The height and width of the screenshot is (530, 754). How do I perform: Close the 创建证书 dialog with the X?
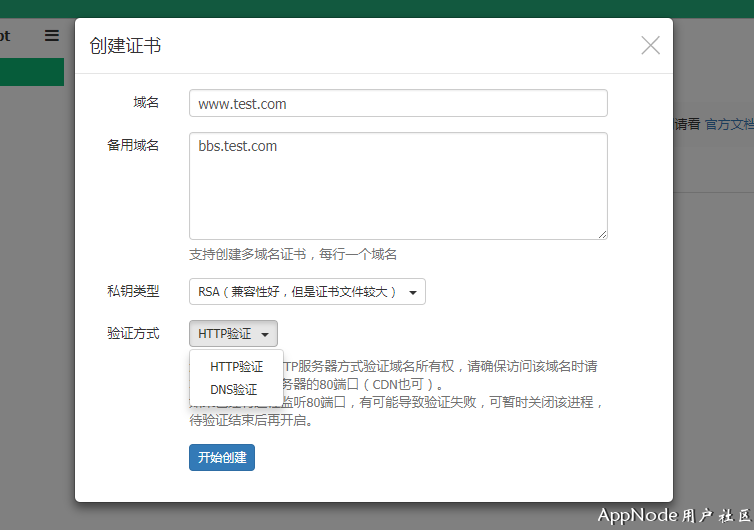(650, 45)
